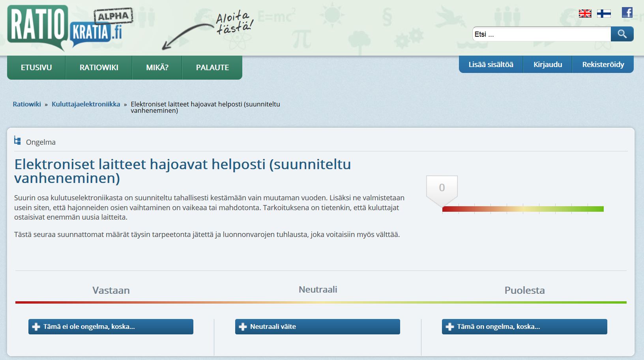Click the Puolesta column heading
This screenshot has width=644, height=360.
(524, 290)
